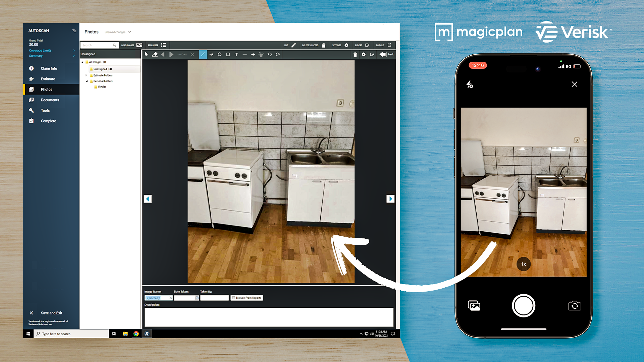Show previous photo with left arrow
Screen dimensions: 644x362
click(148, 199)
